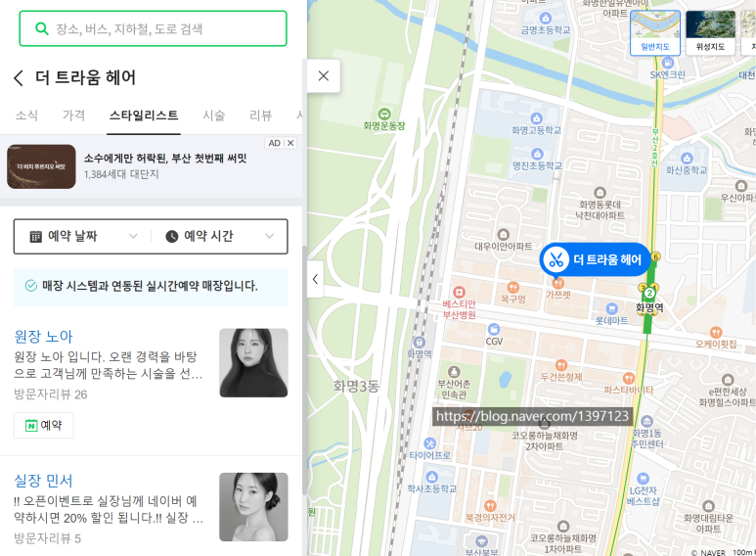Go back using the arrow beside 더 트라움 헤어
This screenshot has height=556, width=756.
19,77
